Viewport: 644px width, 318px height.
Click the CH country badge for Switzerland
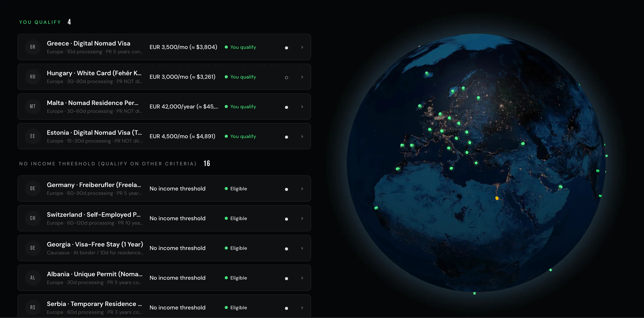(33, 218)
